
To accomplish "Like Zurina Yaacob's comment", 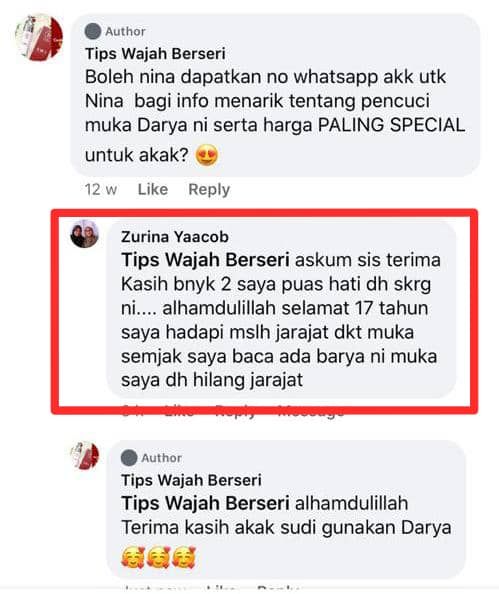I will [179, 411].
